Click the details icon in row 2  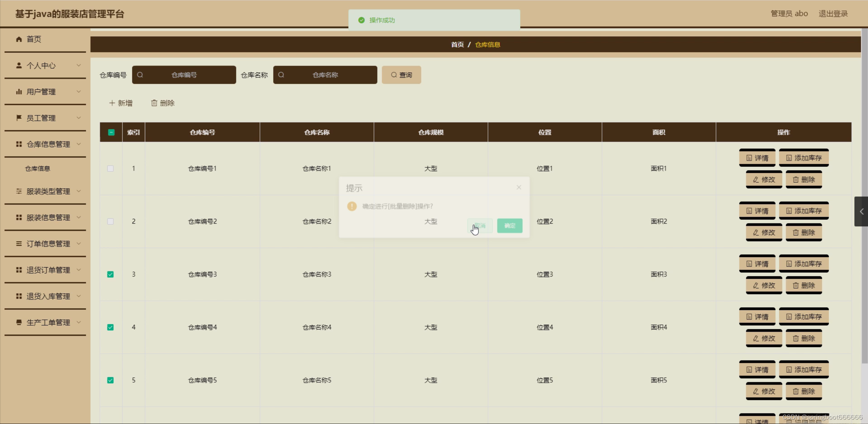click(749, 211)
